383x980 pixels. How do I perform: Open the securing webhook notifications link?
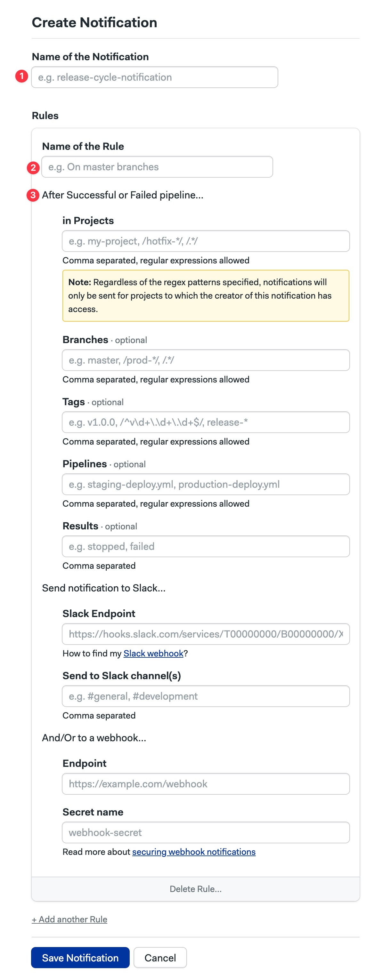[x=193, y=852]
